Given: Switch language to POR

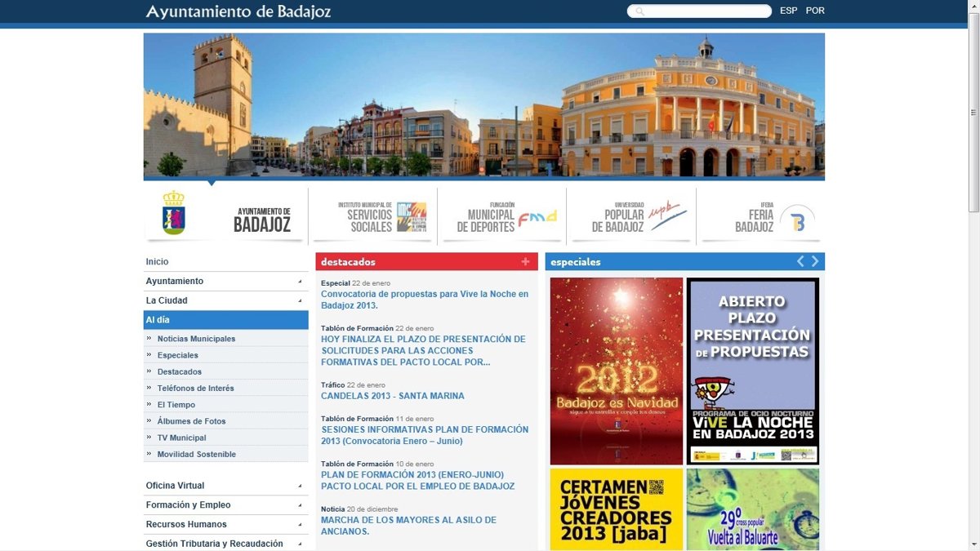Looking at the screenshot, I should coord(815,11).
